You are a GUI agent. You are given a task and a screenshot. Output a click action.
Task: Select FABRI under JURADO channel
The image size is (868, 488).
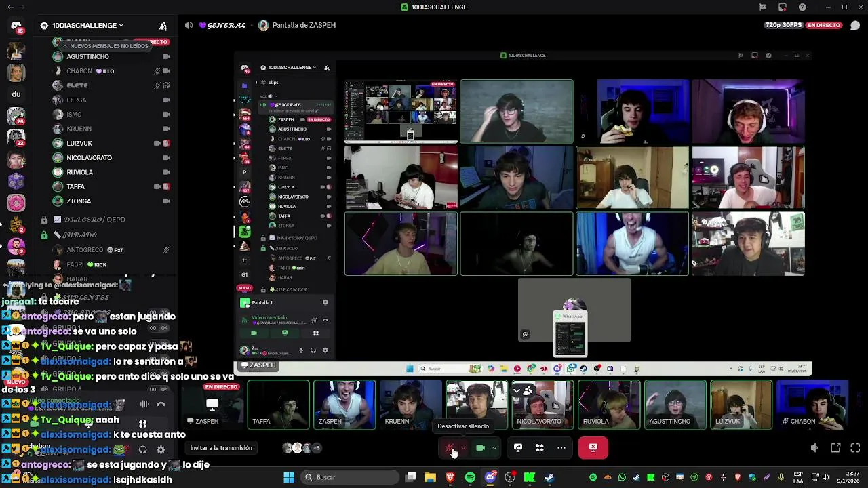pos(111,265)
